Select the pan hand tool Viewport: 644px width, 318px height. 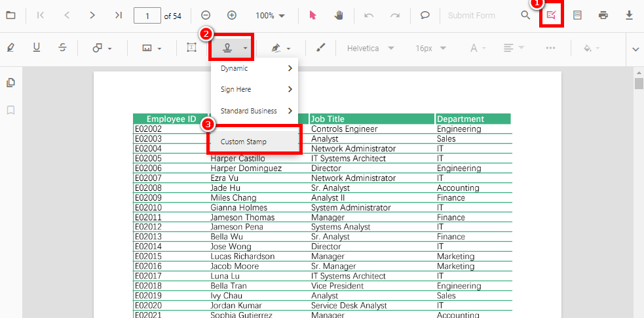coord(339,15)
